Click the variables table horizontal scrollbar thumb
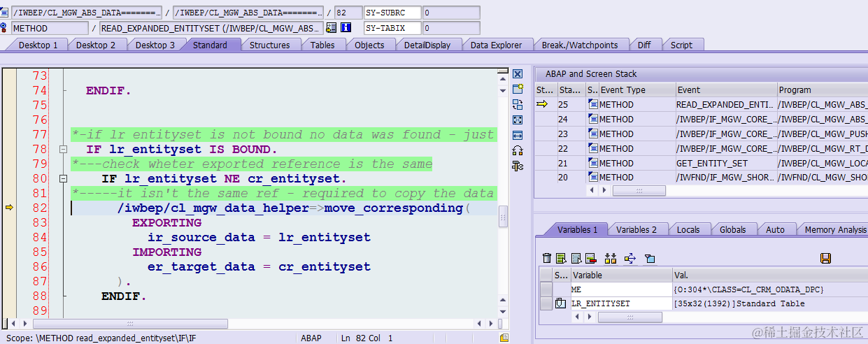Screen dimensions: 868x344 point(629,317)
